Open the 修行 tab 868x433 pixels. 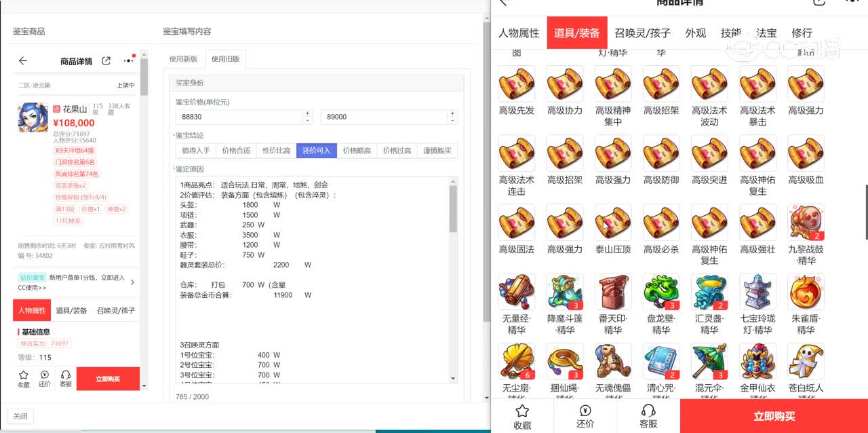coord(802,33)
